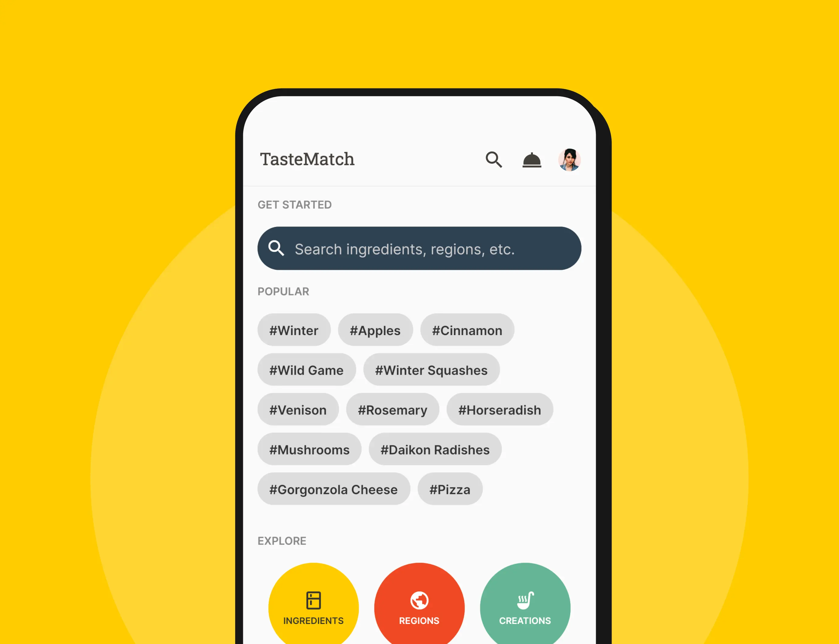The width and height of the screenshot is (839, 644).
Task: Click the #Winter popular tag
Action: point(293,330)
